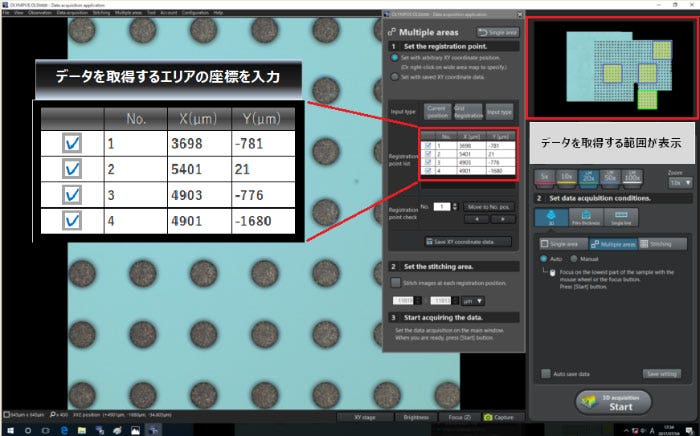The height and width of the screenshot is (436, 700).
Task: Select the 20x objective lens
Action: click(588, 177)
